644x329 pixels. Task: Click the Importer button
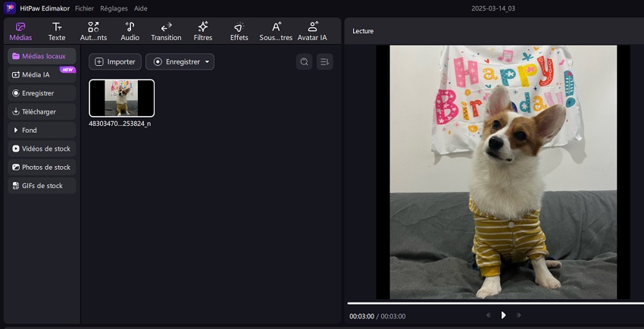(x=115, y=61)
